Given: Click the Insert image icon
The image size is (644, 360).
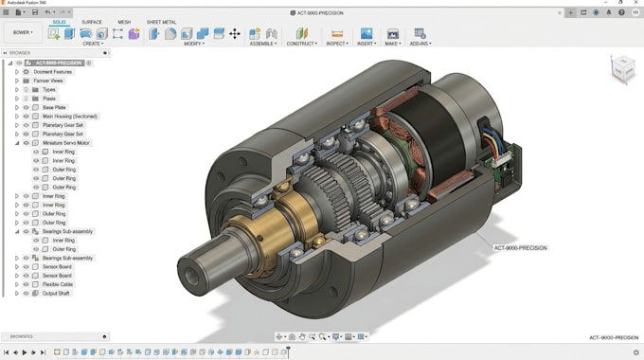Looking at the screenshot, I should tap(367, 33).
